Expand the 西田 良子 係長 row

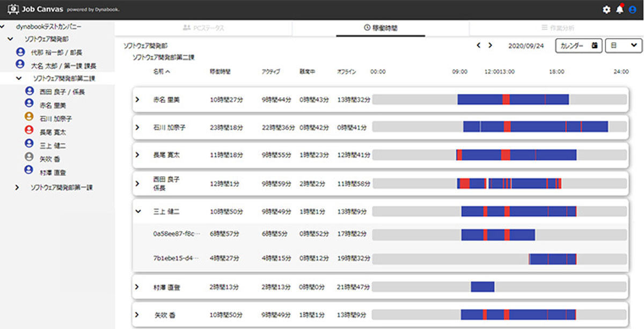137,184
